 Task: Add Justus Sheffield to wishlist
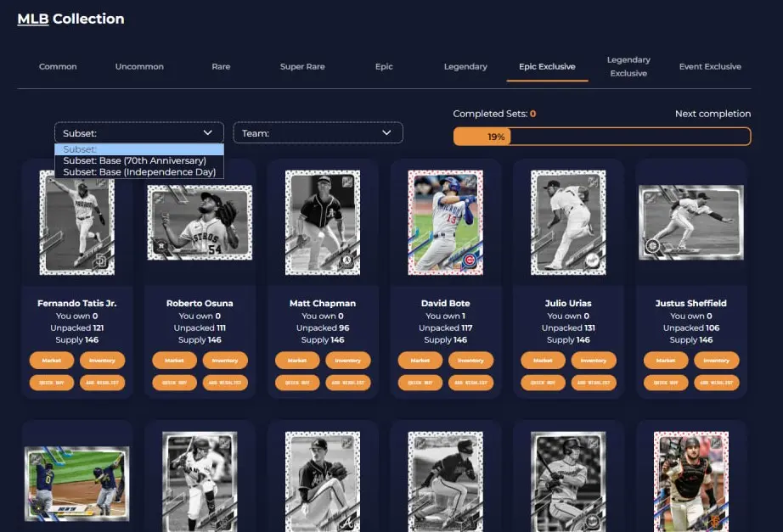(x=716, y=383)
